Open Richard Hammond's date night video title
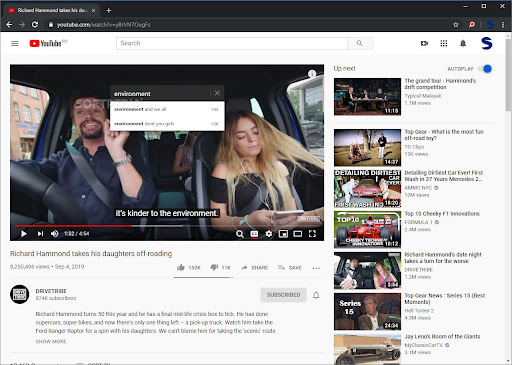 pos(443,258)
